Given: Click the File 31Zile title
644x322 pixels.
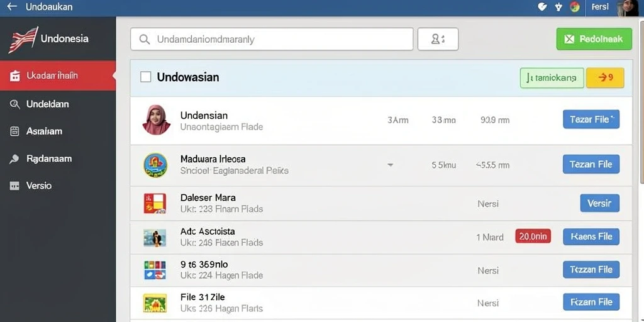Looking at the screenshot, I should [203, 297].
